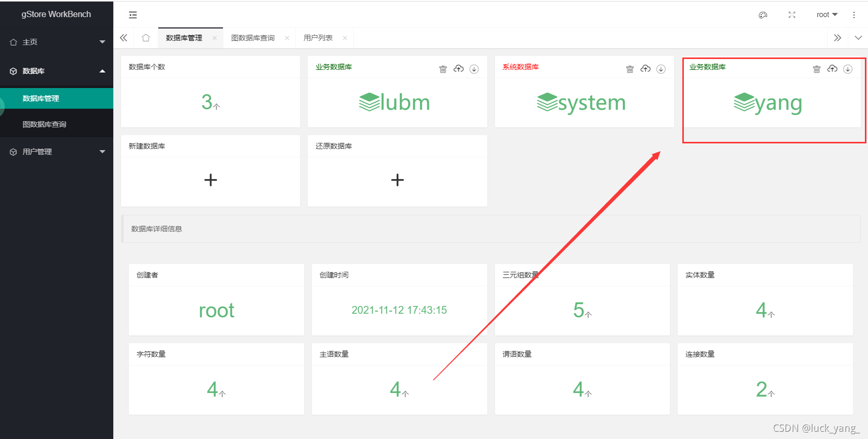Click the cloud upload icon for system
Image resolution: width=868 pixels, height=439 pixels.
coord(645,68)
